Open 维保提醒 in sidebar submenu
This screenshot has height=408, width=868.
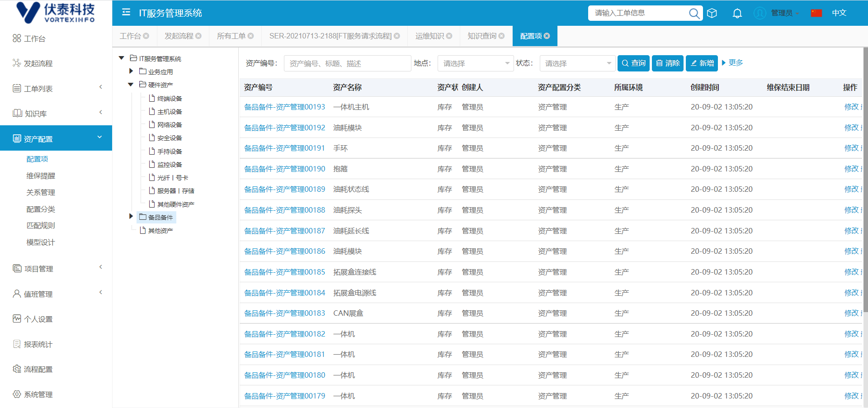tap(41, 176)
